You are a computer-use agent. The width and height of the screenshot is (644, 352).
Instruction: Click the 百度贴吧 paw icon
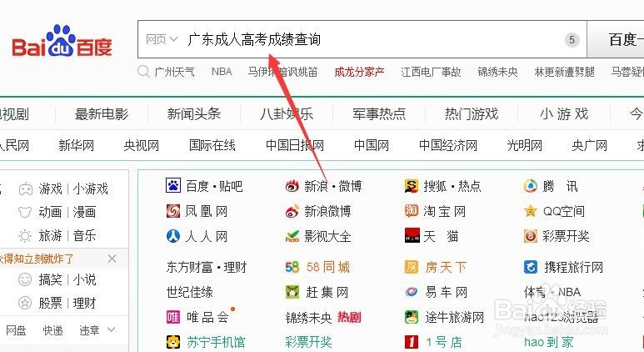pyautogui.click(x=173, y=185)
